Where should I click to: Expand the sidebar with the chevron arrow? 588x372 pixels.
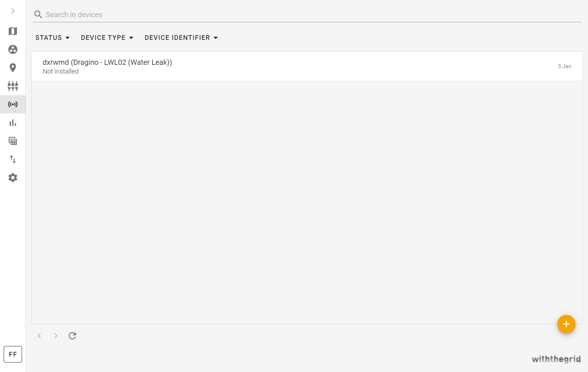tap(13, 11)
